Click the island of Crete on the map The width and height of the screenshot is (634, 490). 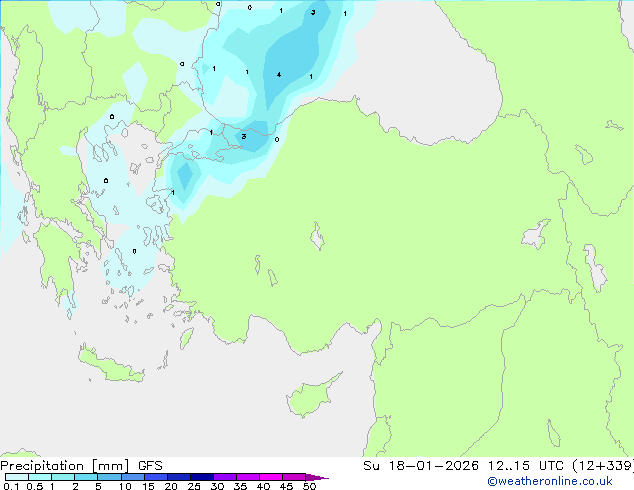click(x=111, y=365)
